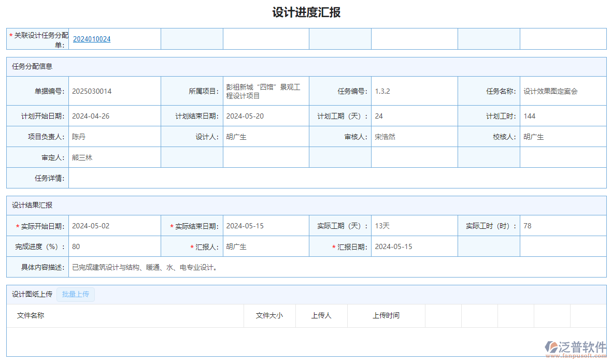The width and height of the screenshot is (612, 364).
Task: Click the 文件名称 column header
Action: click(x=31, y=315)
